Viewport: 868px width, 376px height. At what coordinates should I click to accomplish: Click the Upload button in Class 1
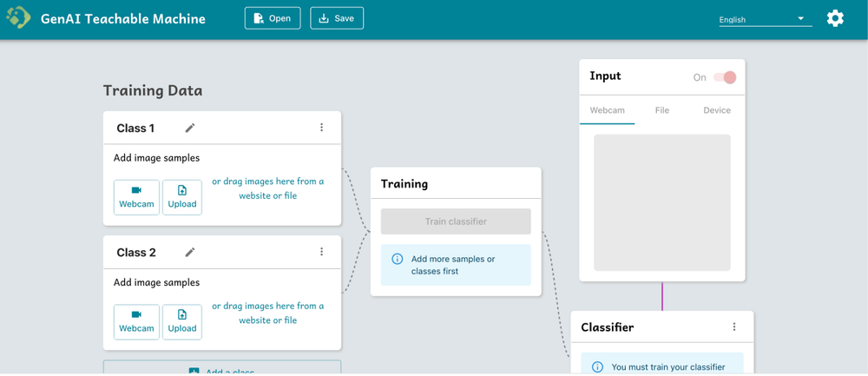182,197
